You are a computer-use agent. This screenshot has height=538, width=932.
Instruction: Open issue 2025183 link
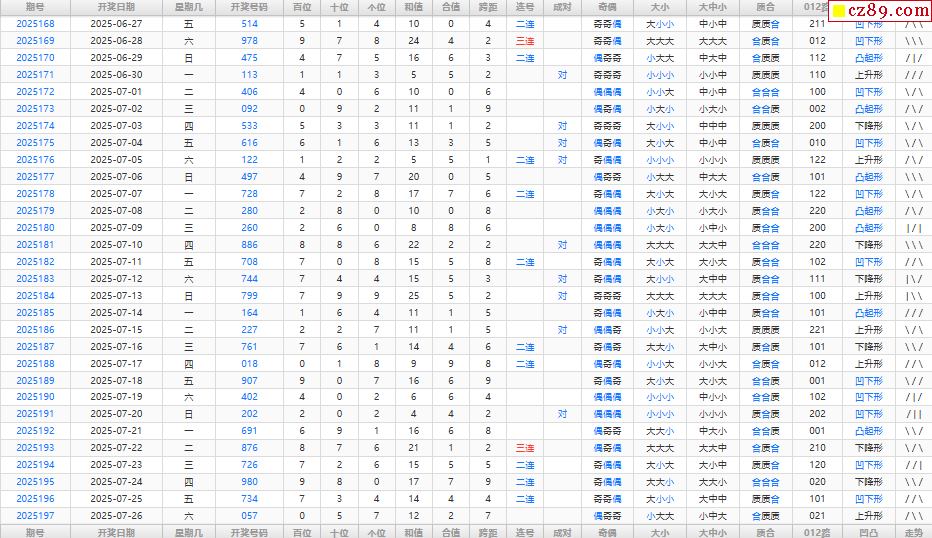pyautogui.click(x=35, y=279)
